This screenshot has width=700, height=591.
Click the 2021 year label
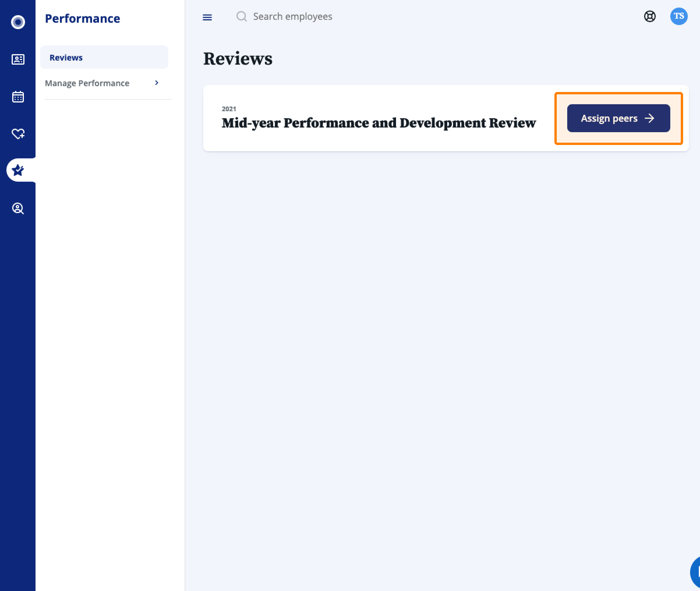229,109
